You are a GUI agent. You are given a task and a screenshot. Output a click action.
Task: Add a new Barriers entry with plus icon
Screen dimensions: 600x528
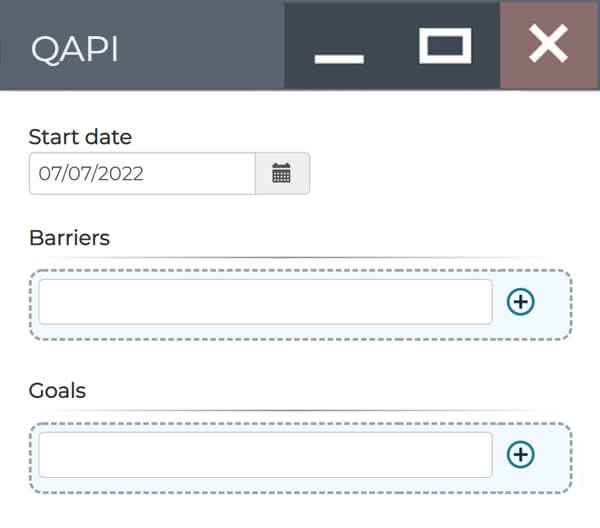tap(521, 302)
